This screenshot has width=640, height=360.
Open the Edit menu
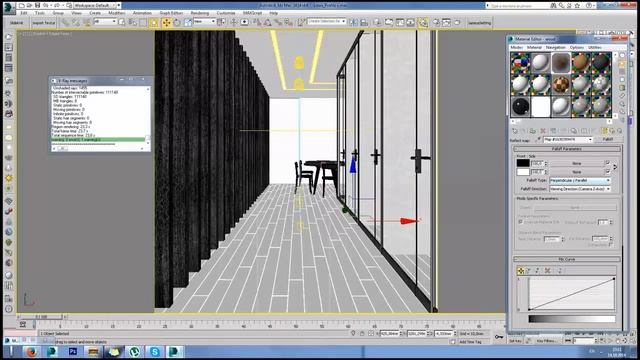[x=24, y=13]
